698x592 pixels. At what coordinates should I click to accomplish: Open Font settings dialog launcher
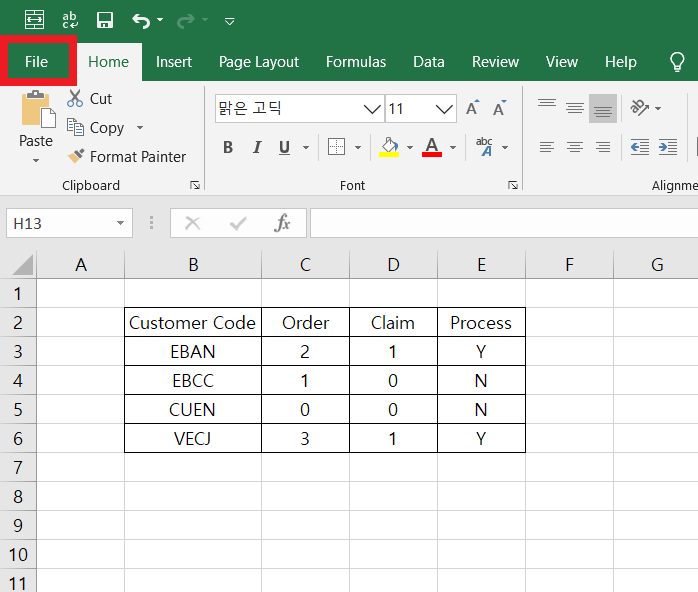tap(513, 185)
